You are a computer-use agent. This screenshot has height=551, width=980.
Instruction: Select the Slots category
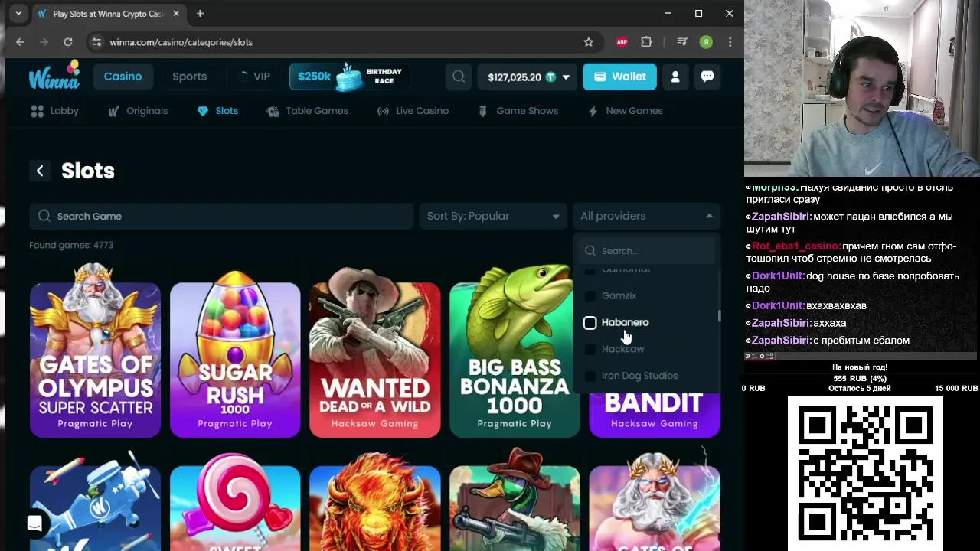click(x=217, y=111)
